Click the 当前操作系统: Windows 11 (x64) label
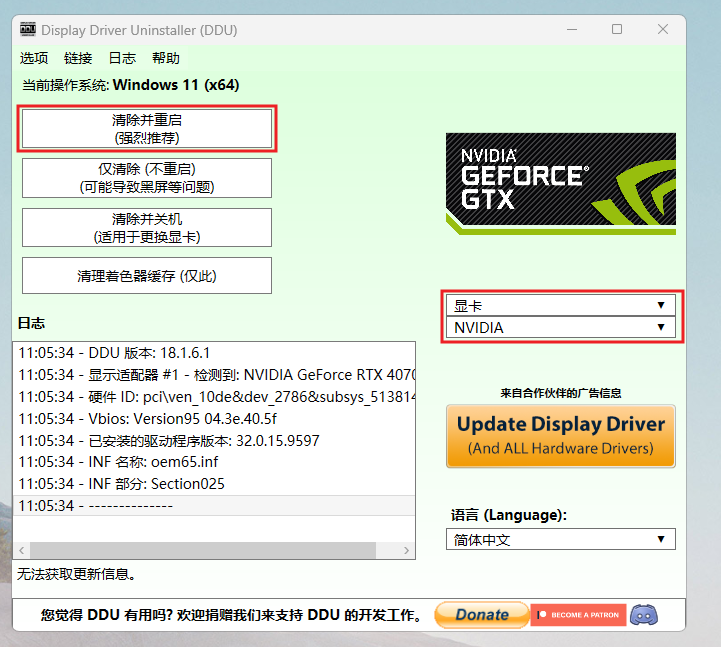721x647 pixels. tap(131, 85)
